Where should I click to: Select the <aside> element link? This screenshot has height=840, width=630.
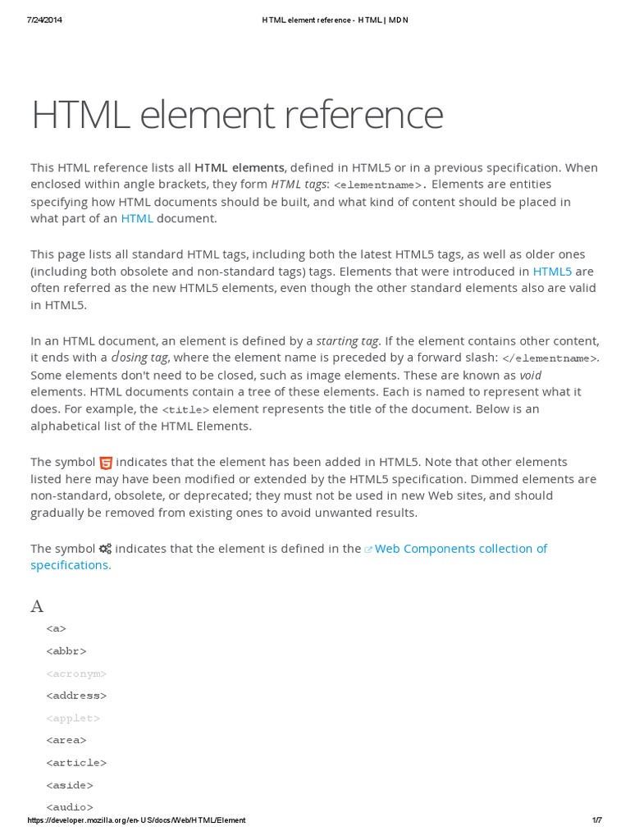pyautogui.click(x=70, y=785)
